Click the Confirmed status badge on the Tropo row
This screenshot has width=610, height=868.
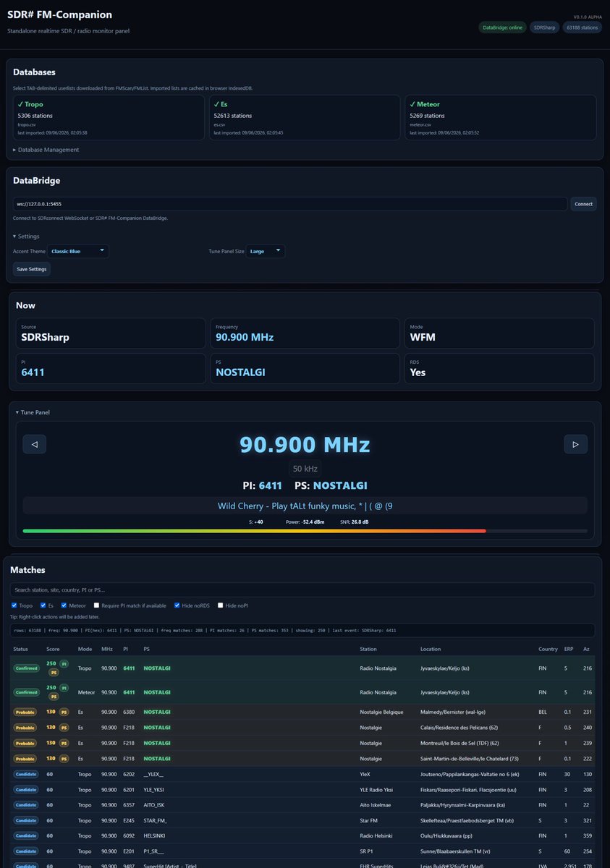25,668
